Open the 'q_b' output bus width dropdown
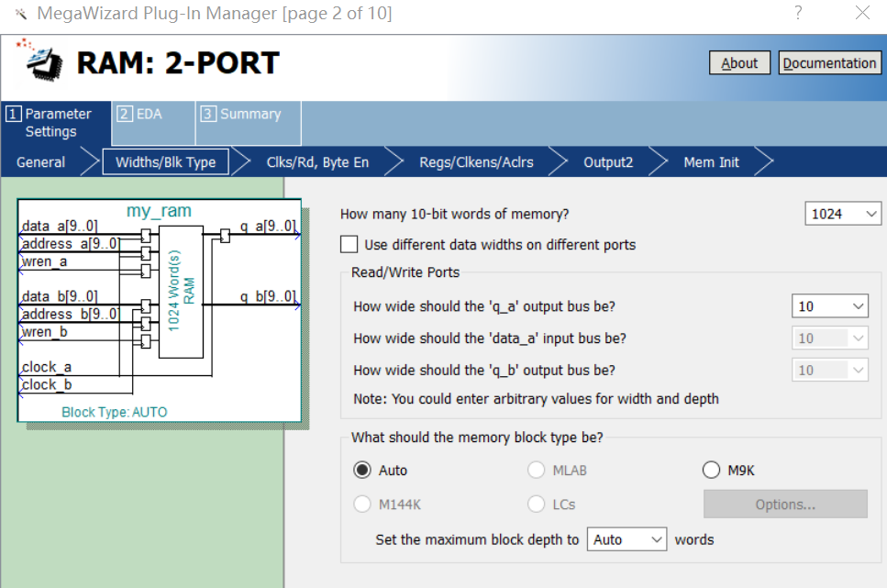 click(x=830, y=370)
